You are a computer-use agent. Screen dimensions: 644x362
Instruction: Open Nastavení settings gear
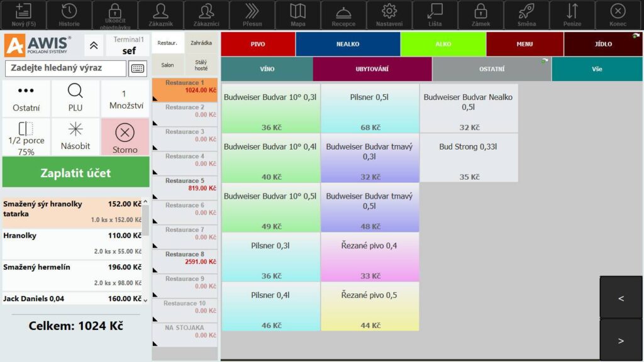click(x=389, y=15)
